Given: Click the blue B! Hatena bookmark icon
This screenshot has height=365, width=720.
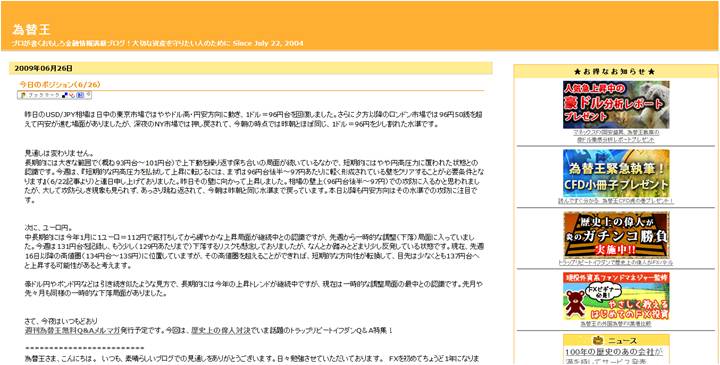Looking at the screenshot, I should click(x=80, y=95).
